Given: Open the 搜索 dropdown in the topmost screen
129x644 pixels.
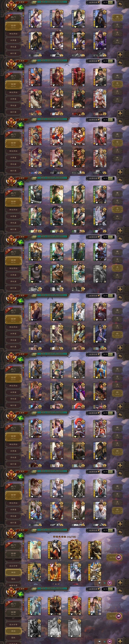Looking at the screenshot, I should pyautogui.click(x=108, y=3).
